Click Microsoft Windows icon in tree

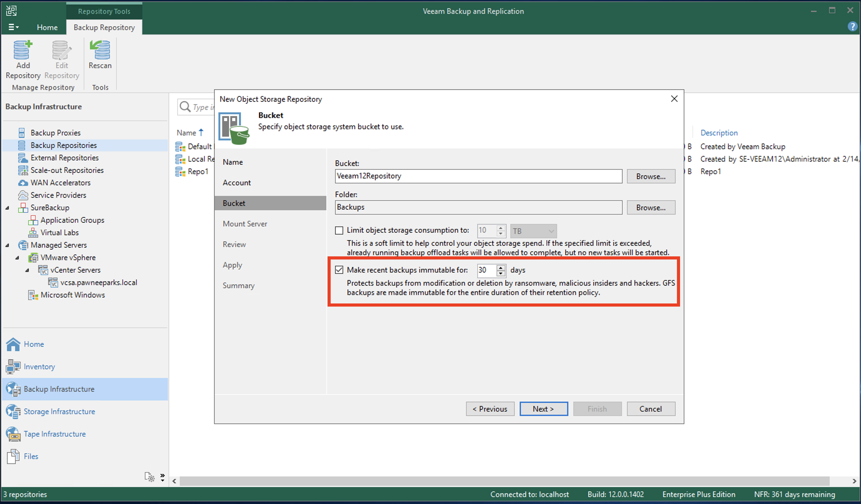tap(33, 295)
